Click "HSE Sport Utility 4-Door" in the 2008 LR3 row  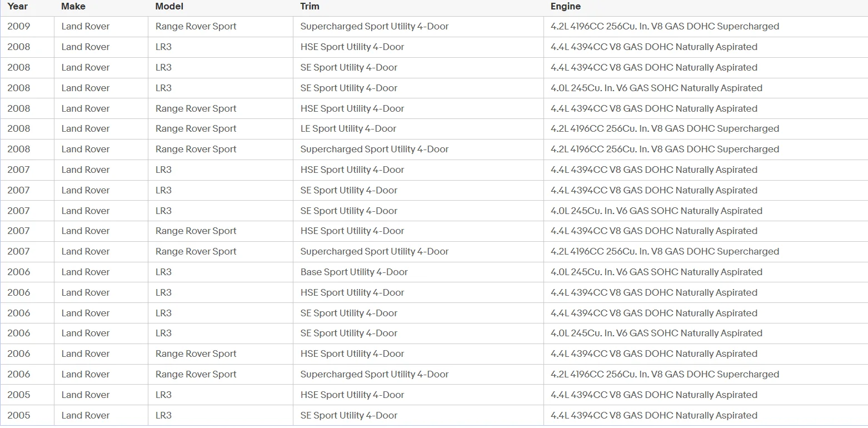352,47
